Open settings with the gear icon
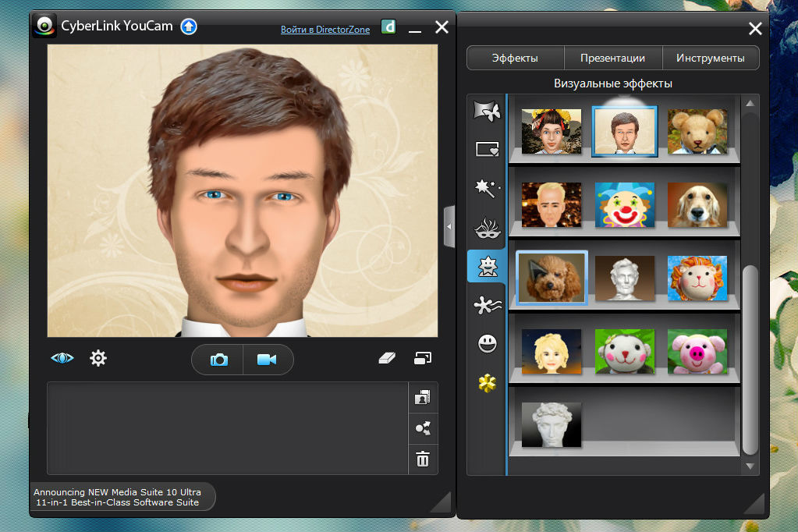Screen dimensions: 798x532 [x=98, y=358]
